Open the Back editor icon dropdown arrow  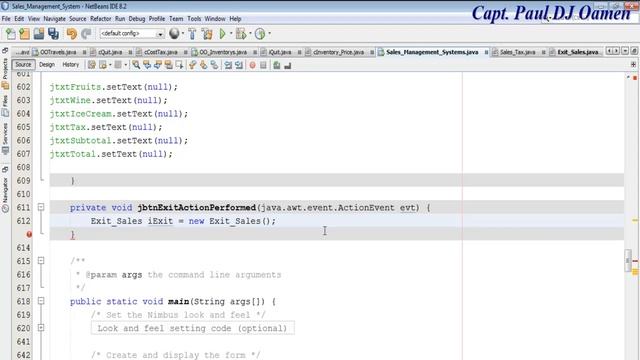[110, 65]
